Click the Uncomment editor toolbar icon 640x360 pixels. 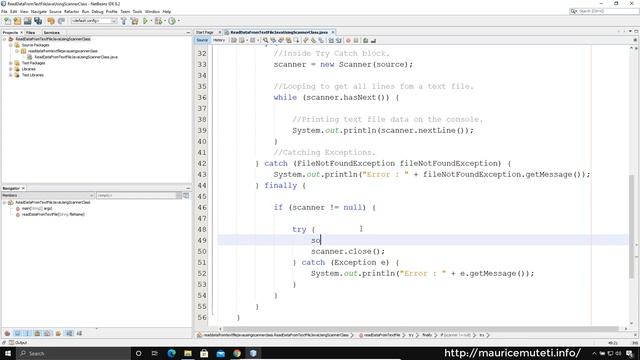373,40
